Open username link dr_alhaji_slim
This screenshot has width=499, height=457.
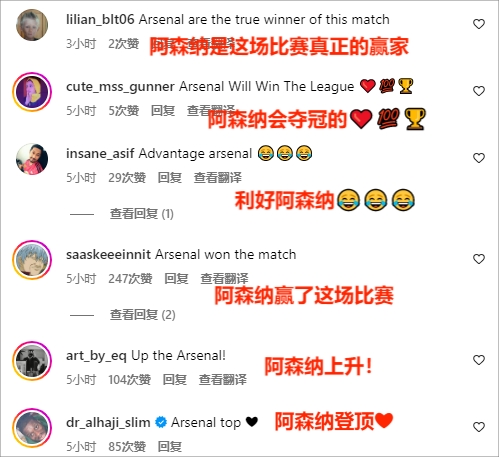coord(108,423)
